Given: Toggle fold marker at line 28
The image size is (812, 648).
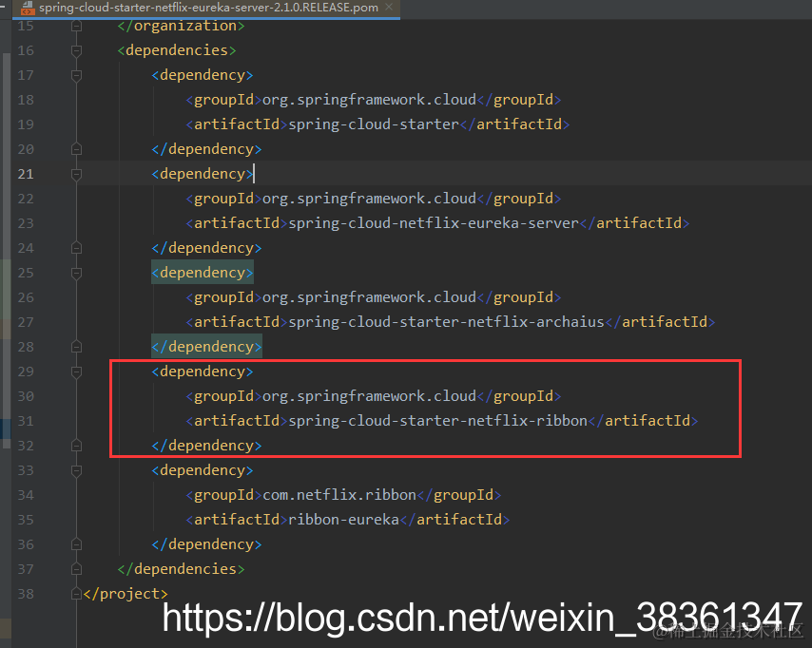Looking at the screenshot, I should [76, 348].
